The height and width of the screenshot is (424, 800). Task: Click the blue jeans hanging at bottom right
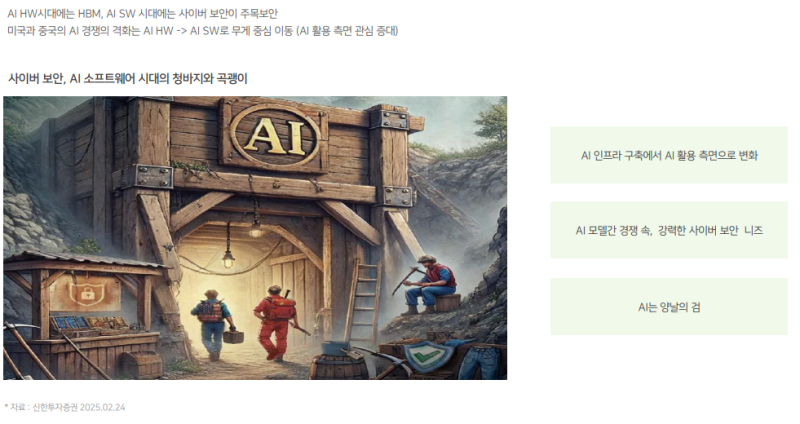(x=480, y=361)
